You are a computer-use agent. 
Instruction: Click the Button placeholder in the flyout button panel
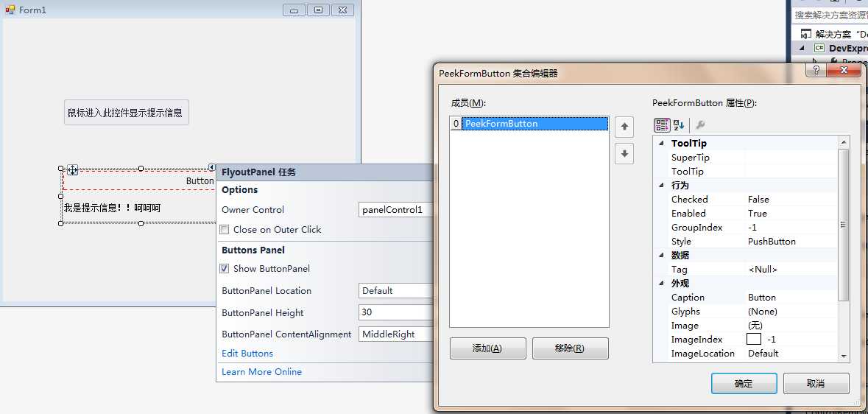[x=200, y=181]
